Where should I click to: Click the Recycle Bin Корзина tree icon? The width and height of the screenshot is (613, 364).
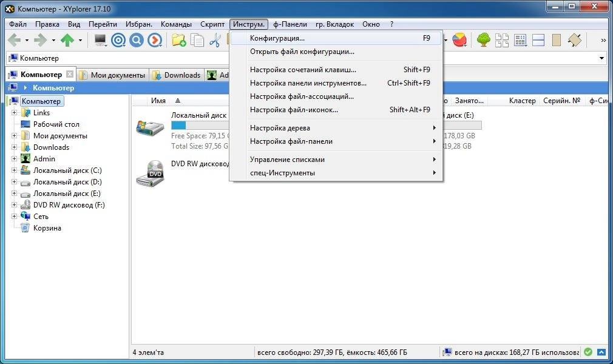(x=25, y=228)
